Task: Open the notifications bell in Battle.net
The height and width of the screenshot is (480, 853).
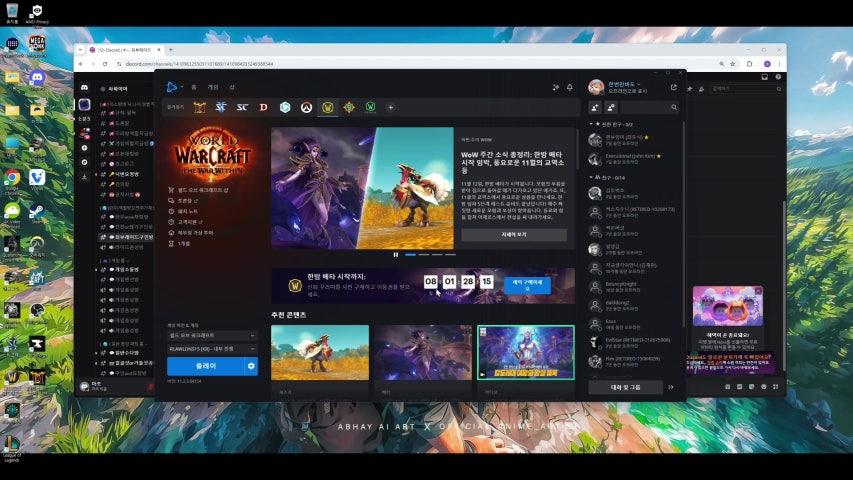Action: [x=570, y=87]
